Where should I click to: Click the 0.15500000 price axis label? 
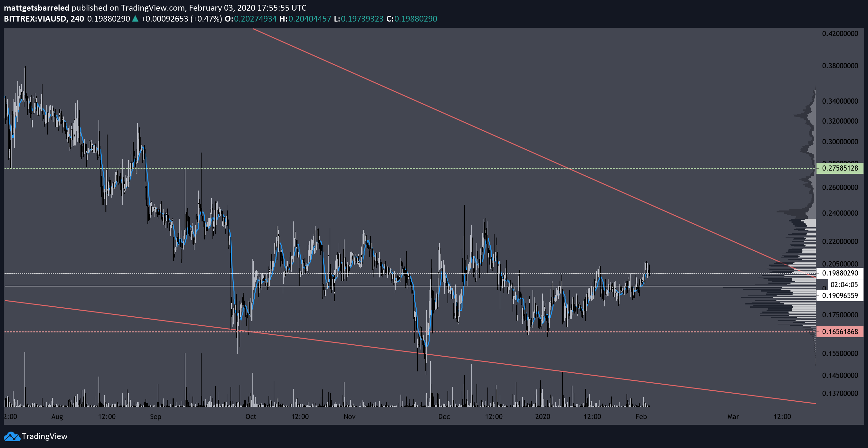pos(840,354)
